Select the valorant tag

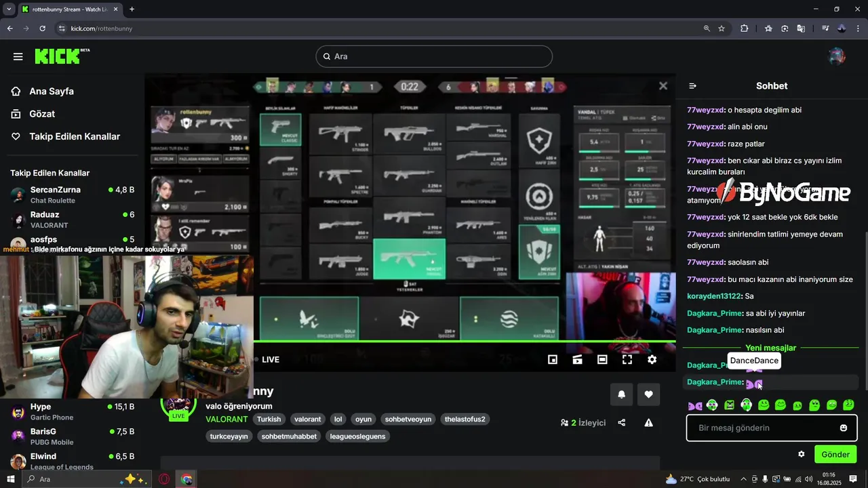click(x=307, y=419)
